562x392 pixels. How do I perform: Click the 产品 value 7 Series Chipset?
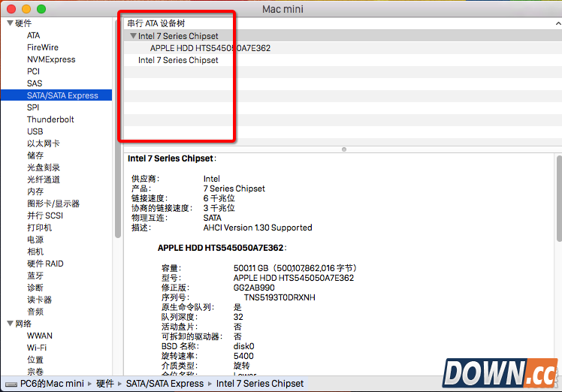point(234,188)
